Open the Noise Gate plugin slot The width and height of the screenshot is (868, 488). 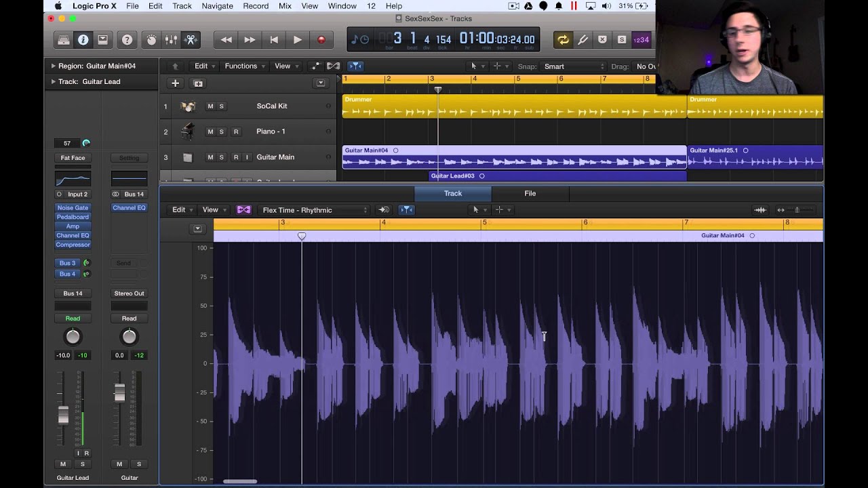tap(73, 208)
